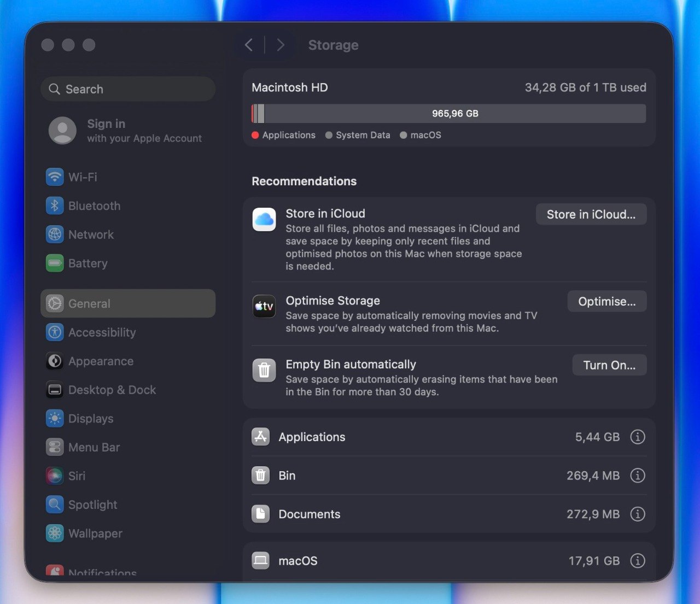Click the macOS legend label
700x604 pixels.
(426, 135)
